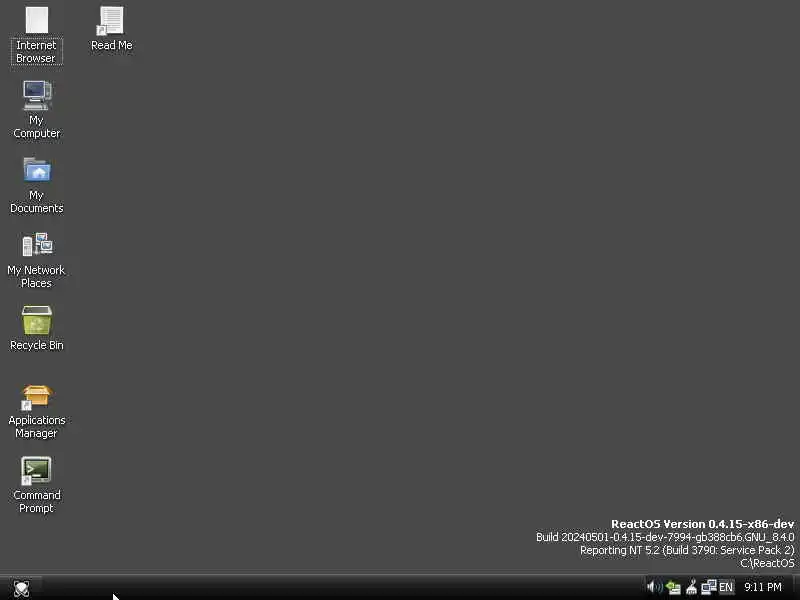Open the volume speaker tray icon
This screenshot has height=600, width=800.
tap(654, 587)
